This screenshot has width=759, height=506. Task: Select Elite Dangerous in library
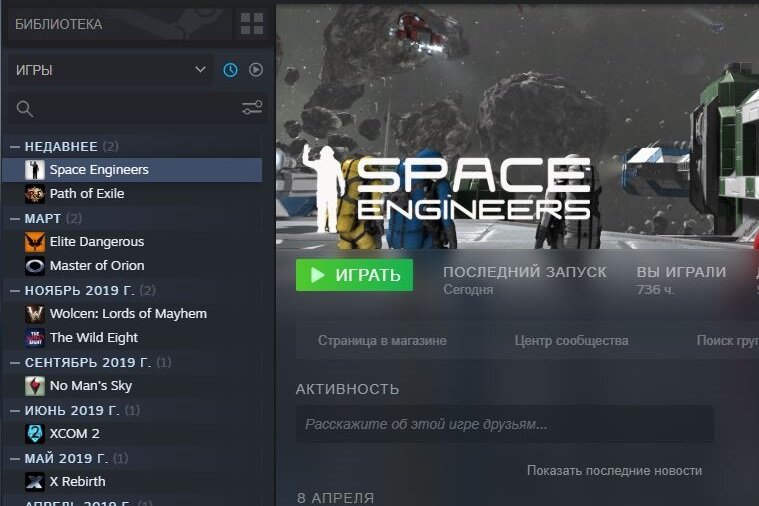(x=132, y=242)
